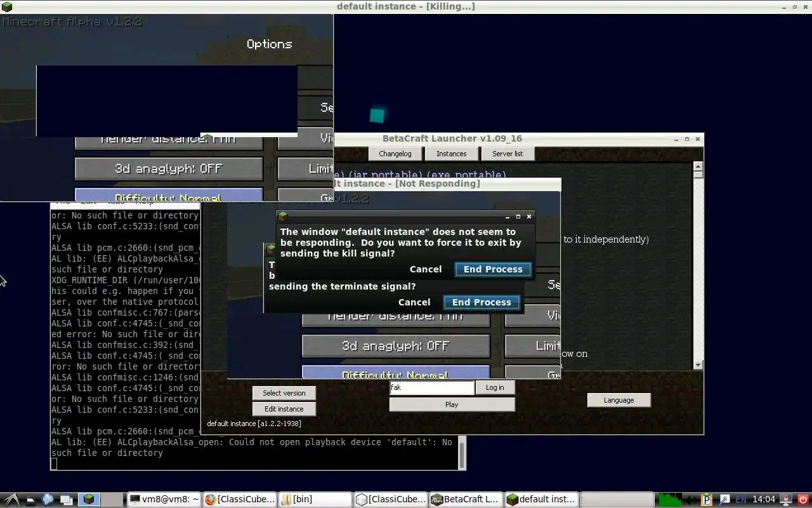Click the red power logout icon
Image resolution: width=812 pixels, height=508 pixels.
(802, 500)
